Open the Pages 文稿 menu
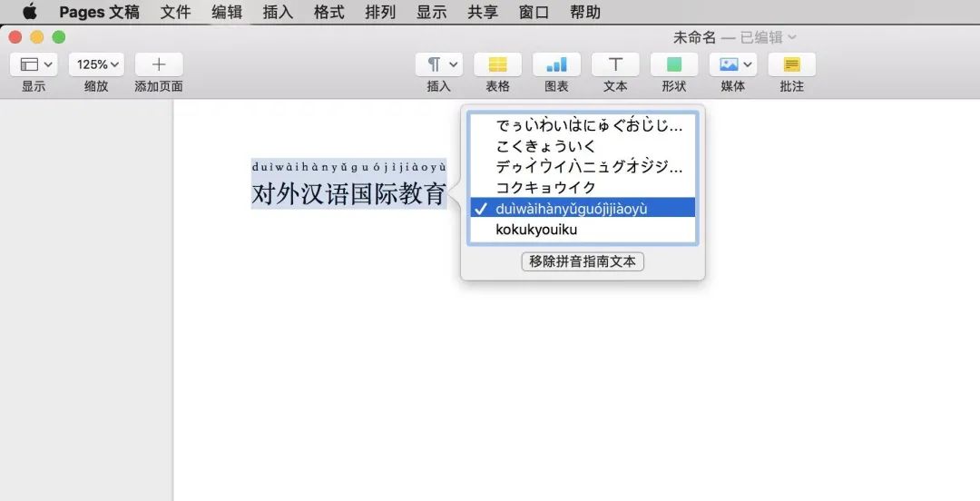Viewport: 980px width, 501px height. click(x=100, y=12)
